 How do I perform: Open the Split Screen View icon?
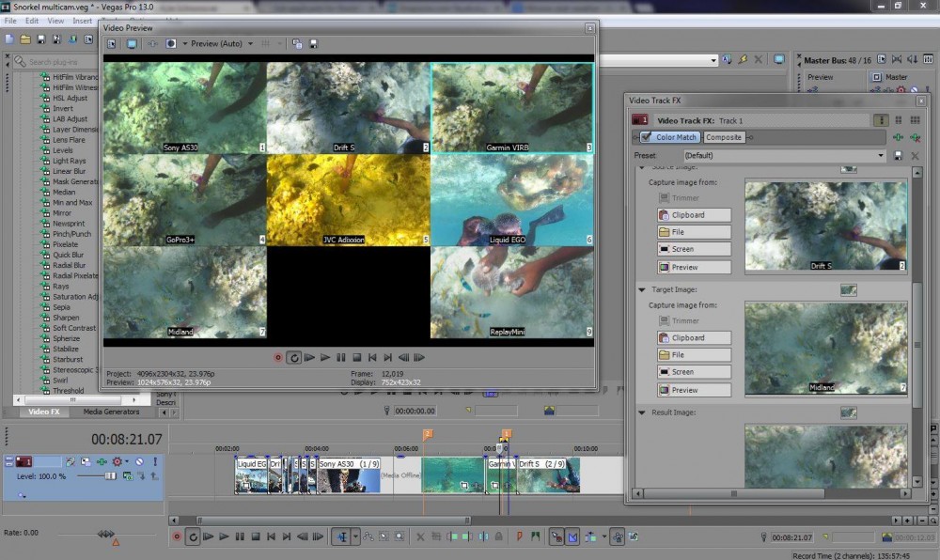tap(171, 43)
